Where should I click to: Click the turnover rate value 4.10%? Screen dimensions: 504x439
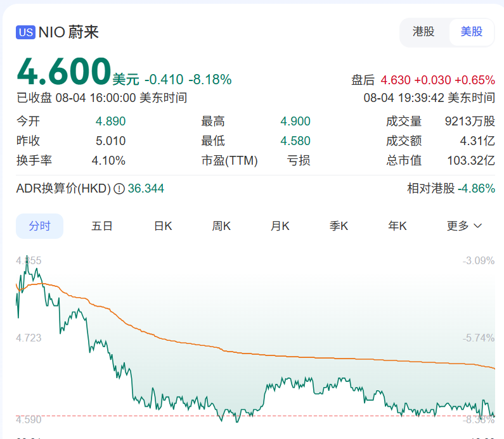tap(108, 160)
